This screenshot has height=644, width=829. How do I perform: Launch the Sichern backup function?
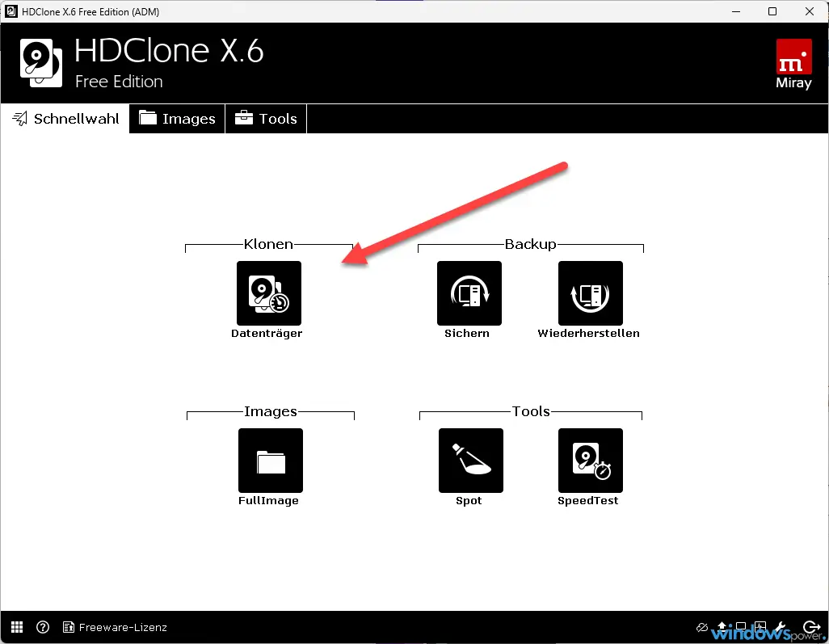469,293
